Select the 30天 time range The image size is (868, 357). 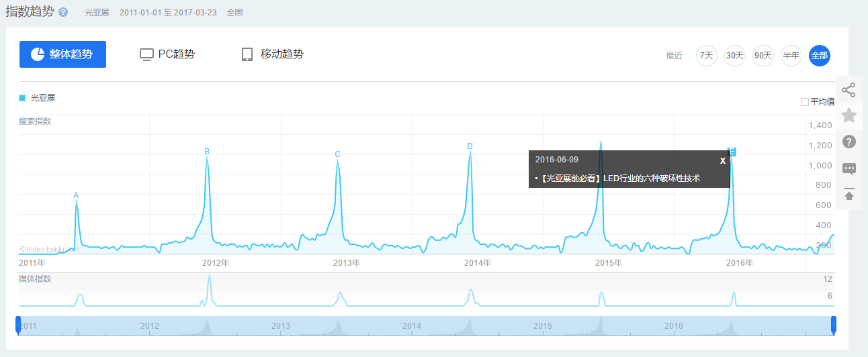(x=734, y=56)
